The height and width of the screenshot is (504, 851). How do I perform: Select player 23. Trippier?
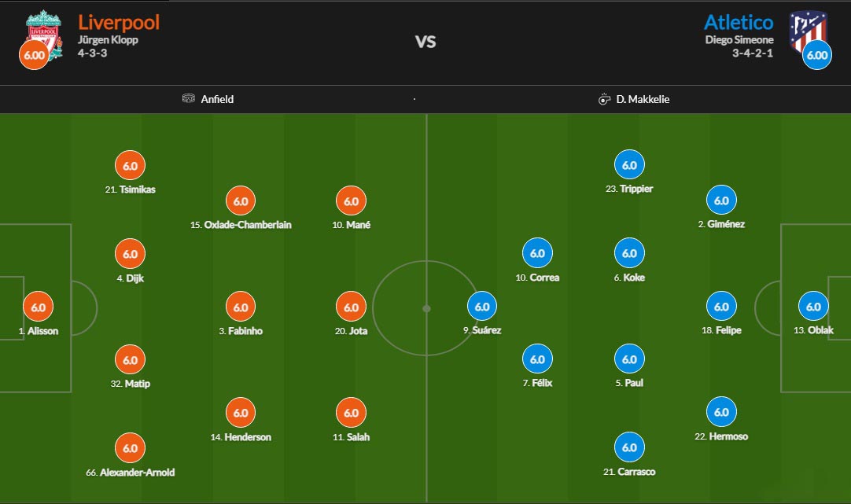click(629, 189)
